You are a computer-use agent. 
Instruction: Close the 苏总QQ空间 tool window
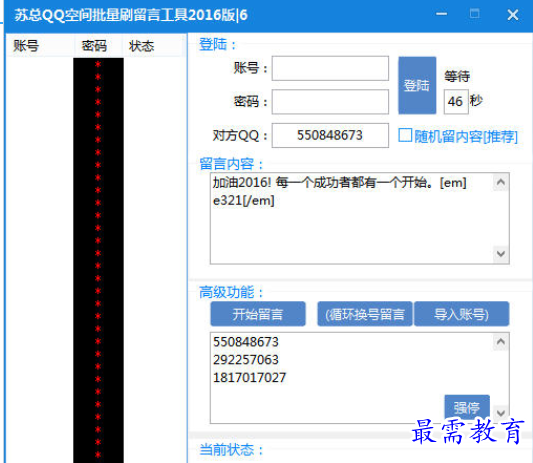tap(513, 15)
